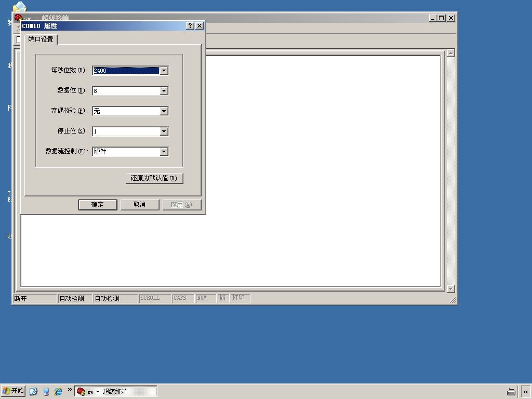Click the HyperTerminal scrollbar down arrow
The height and width of the screenshot is (399, 532).
coord(450,289)
